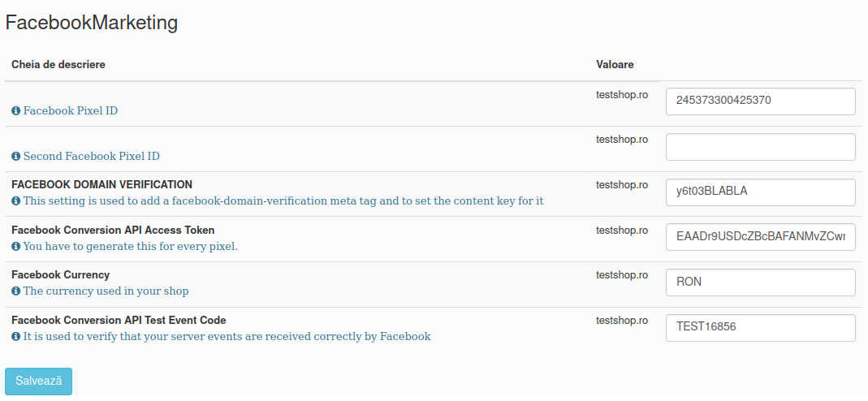
Task: Click the info icon before 'You have to generate this'
Action: [16, 246]
